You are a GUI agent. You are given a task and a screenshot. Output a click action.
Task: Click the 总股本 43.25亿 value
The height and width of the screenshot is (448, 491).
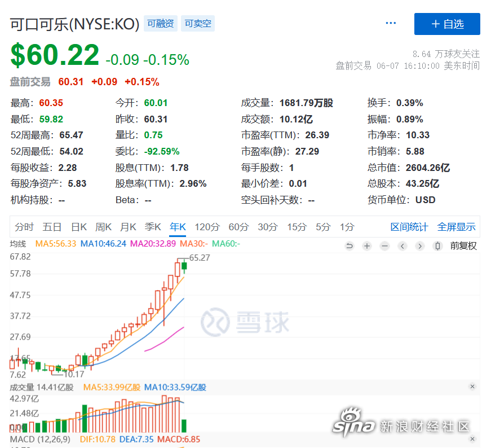click(422, 183)
